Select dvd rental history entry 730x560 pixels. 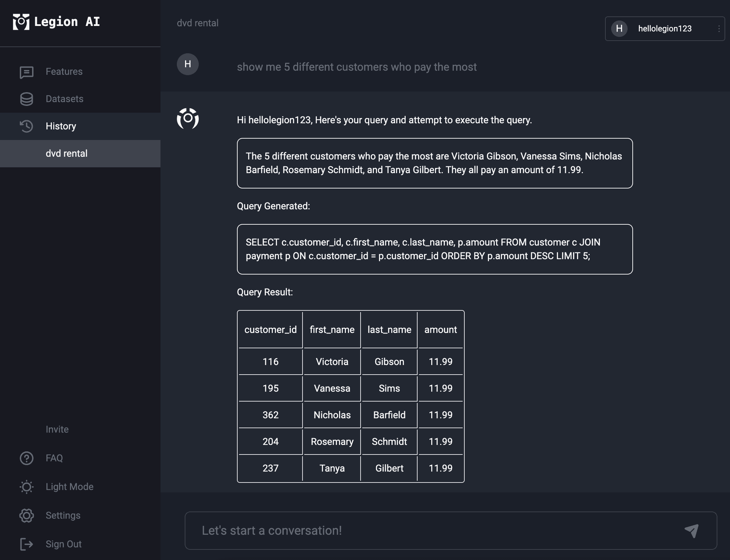(x=80, y=154)
